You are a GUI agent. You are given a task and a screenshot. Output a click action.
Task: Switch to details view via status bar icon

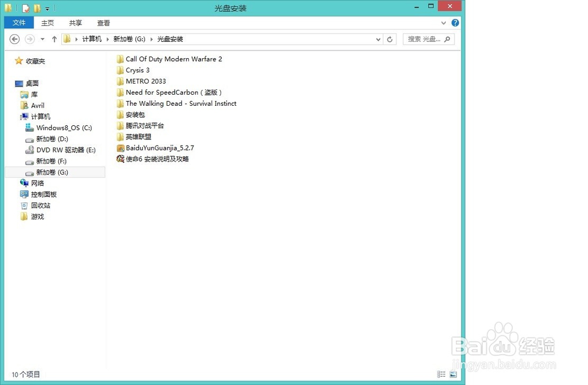(441, 374)
